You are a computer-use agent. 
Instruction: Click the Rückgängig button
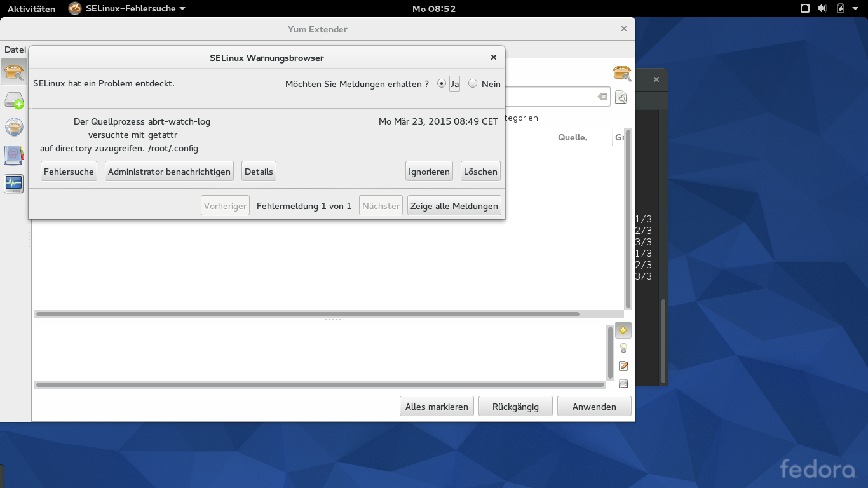(x=515, y=407)
